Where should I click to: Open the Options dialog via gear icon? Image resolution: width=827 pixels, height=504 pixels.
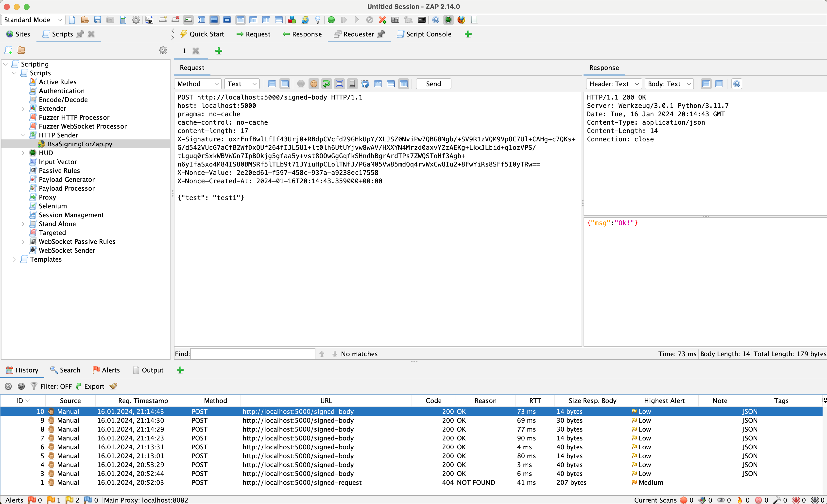136,20
